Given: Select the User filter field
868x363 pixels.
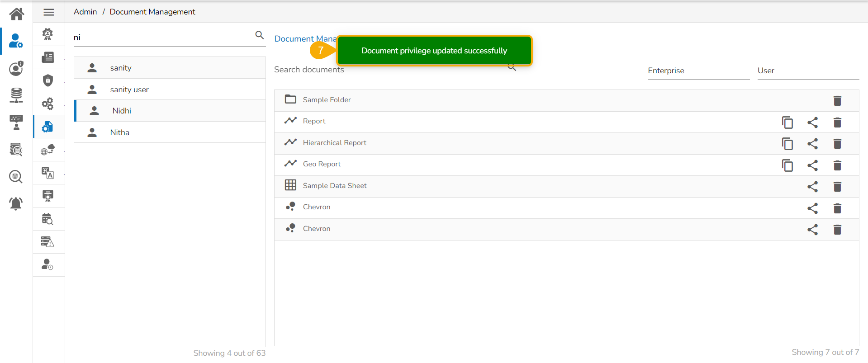Looking at the screenshot, I should pos(808,71).
